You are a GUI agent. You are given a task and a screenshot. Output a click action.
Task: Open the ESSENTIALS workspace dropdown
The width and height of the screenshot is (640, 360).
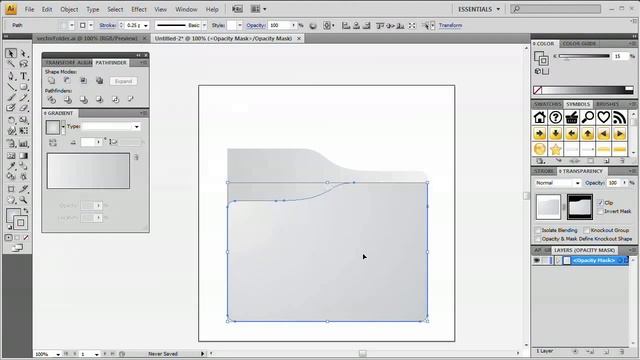click(478, 9)
